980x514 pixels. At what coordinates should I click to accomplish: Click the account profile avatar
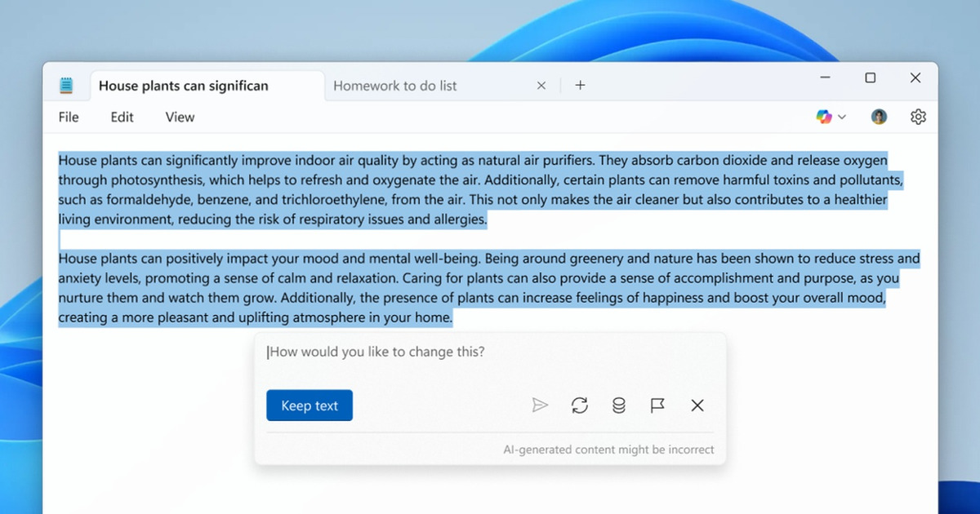pyautogui.click(x=878, y=117)
